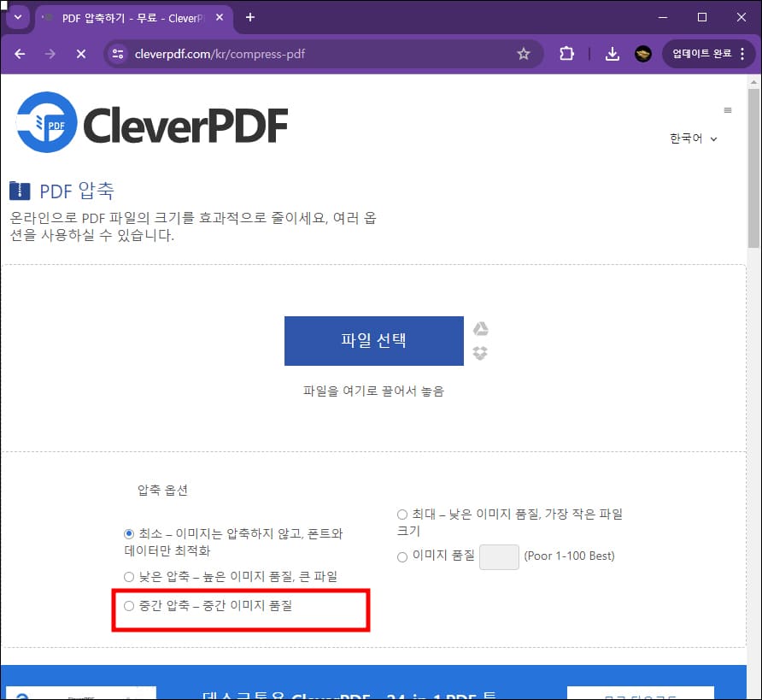Image resolution: width=762 pixels, height=700 pixels.
Task: Maximize the browser window
Action: click(x=701, y=17)
